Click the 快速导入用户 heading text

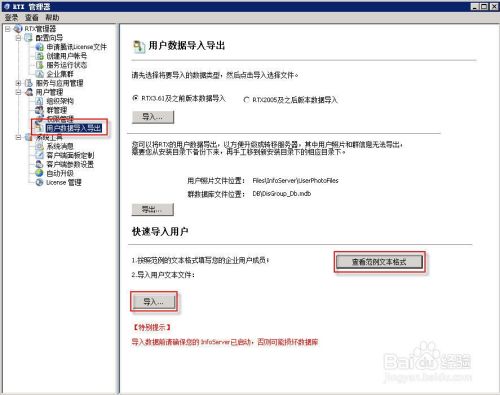[160, 231]
